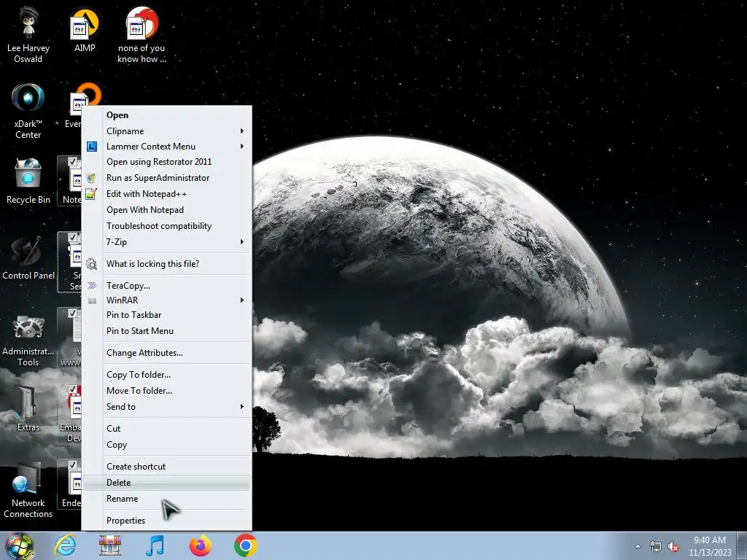Viewport: 747px width, 560px height.
Task: Select the xDark Center desktop icon
Action: coord(28,111)
